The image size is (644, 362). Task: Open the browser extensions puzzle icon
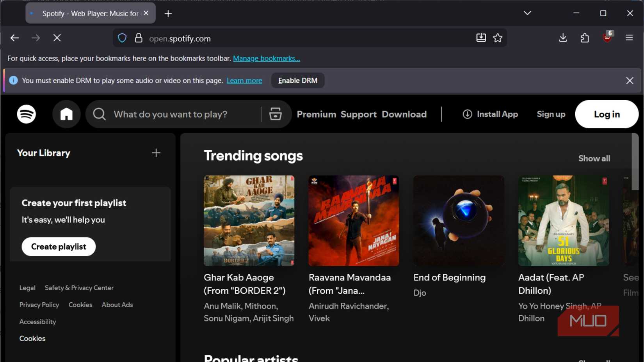tap(585, 38)
